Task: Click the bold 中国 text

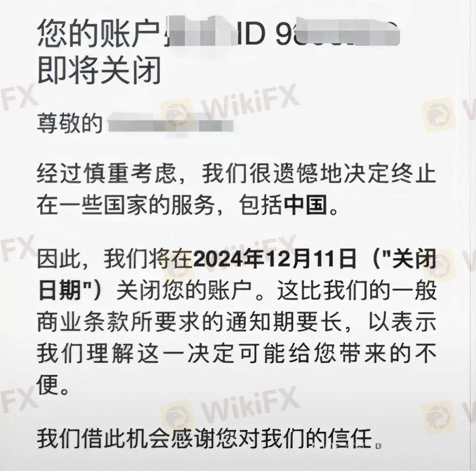Action: click(307, 205)
